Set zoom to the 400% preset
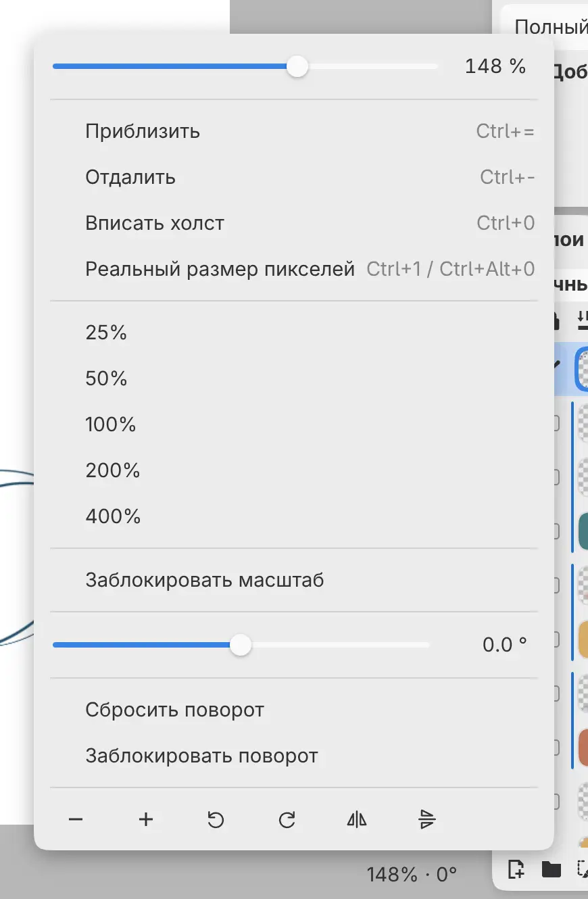The width and height of the screenshot is (588, 899). 293,516
